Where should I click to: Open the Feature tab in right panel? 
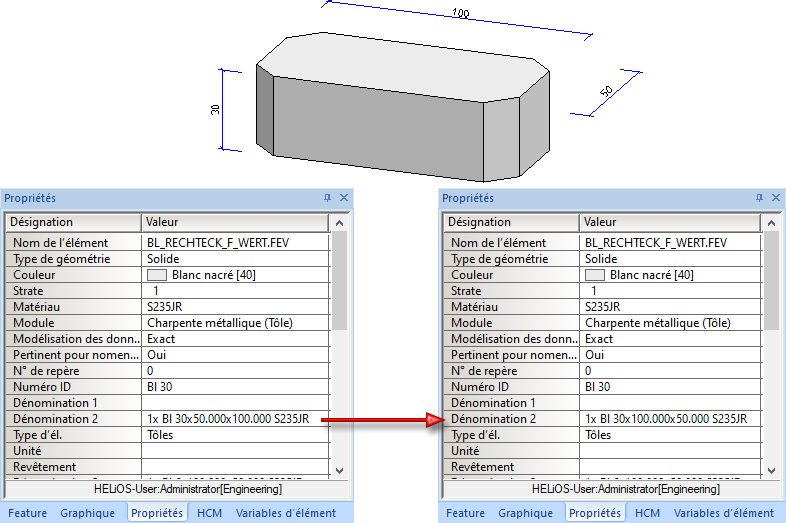click(466, 513)
